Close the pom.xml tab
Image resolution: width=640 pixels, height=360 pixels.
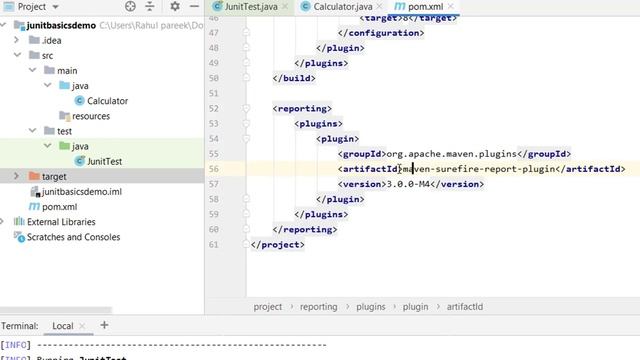tap(451, 7)
